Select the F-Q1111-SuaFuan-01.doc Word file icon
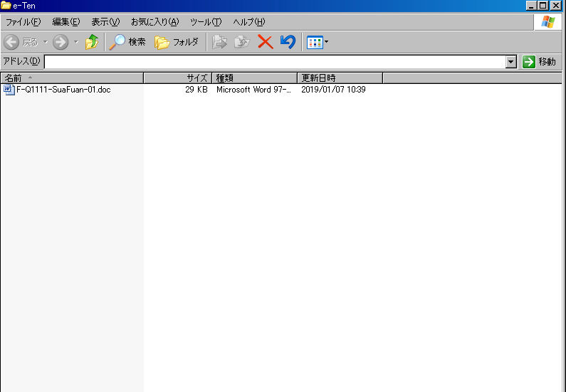Screen dimensions: 566x392 click(9, 90)
